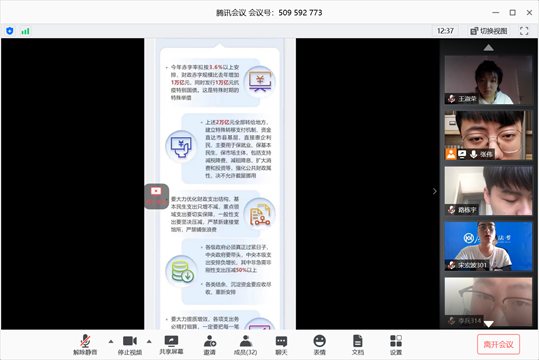This screenshot has height=360, width=539.
Task: Select 王淑荣 video thumbnail
Action: click(488, 80)
